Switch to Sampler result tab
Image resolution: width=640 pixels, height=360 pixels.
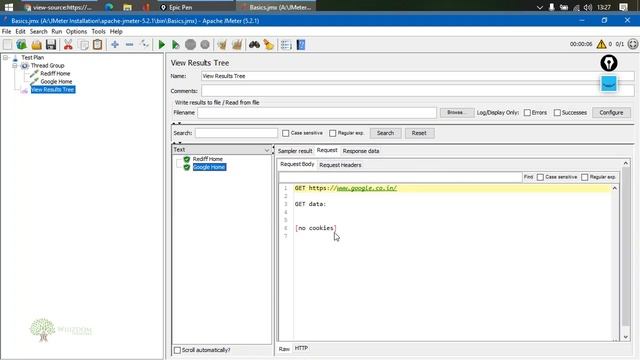(295, 151)
